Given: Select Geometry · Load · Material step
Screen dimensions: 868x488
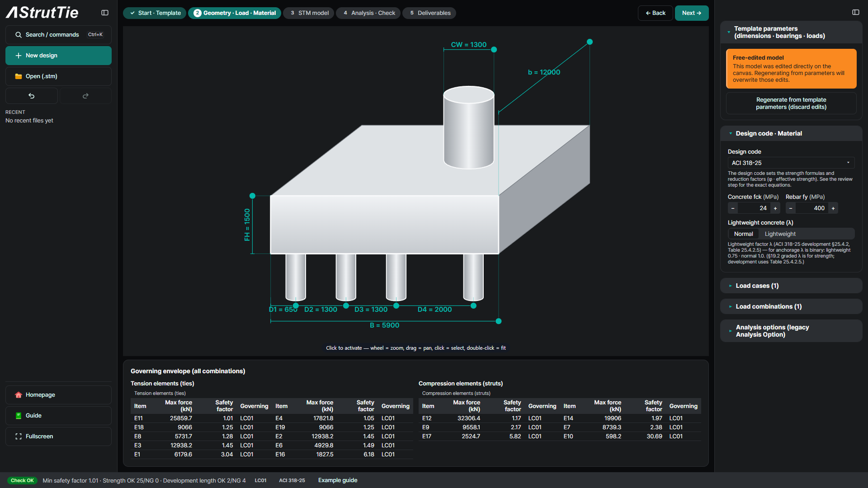Looking at the screenshot, I should coord(235,13).
